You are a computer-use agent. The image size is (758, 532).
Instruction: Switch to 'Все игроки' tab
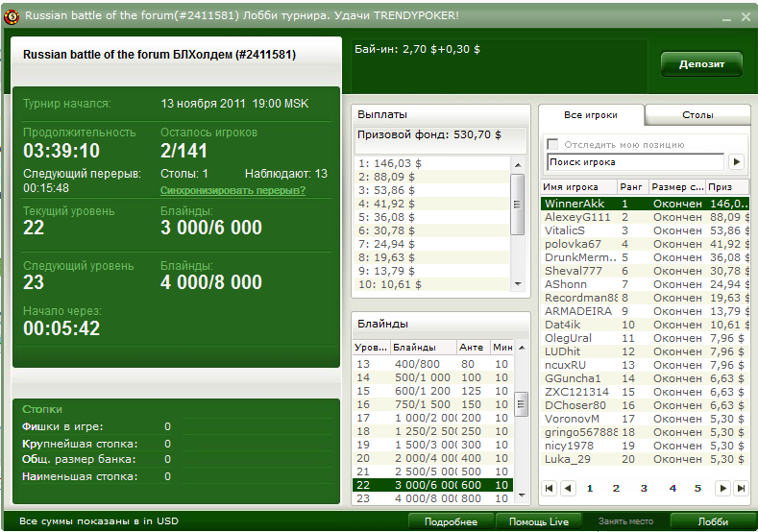tap(590, 115)
